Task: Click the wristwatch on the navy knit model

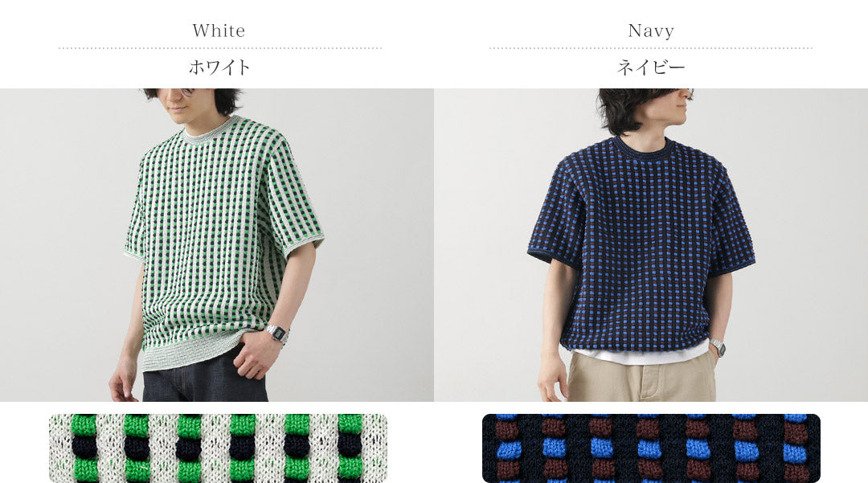Action: tap(718, 347)
